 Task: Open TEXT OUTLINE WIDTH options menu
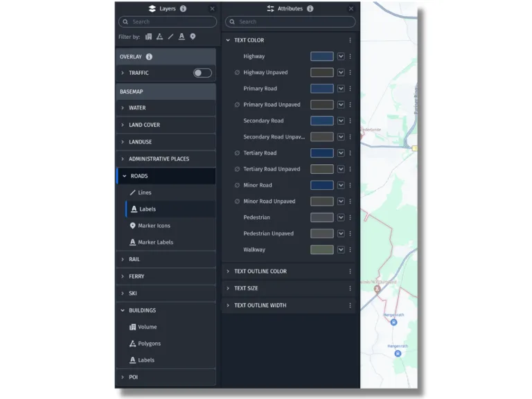[350, 305]
